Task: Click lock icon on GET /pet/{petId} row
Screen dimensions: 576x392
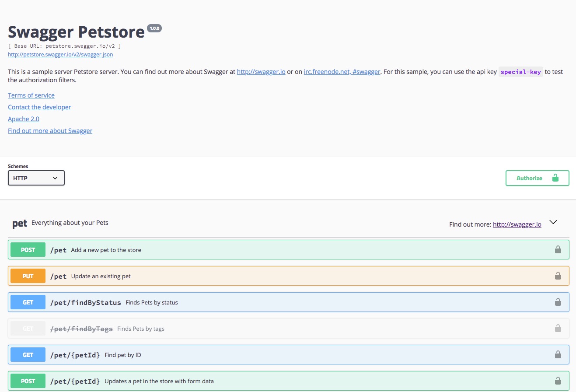Action: click(558, 355)
